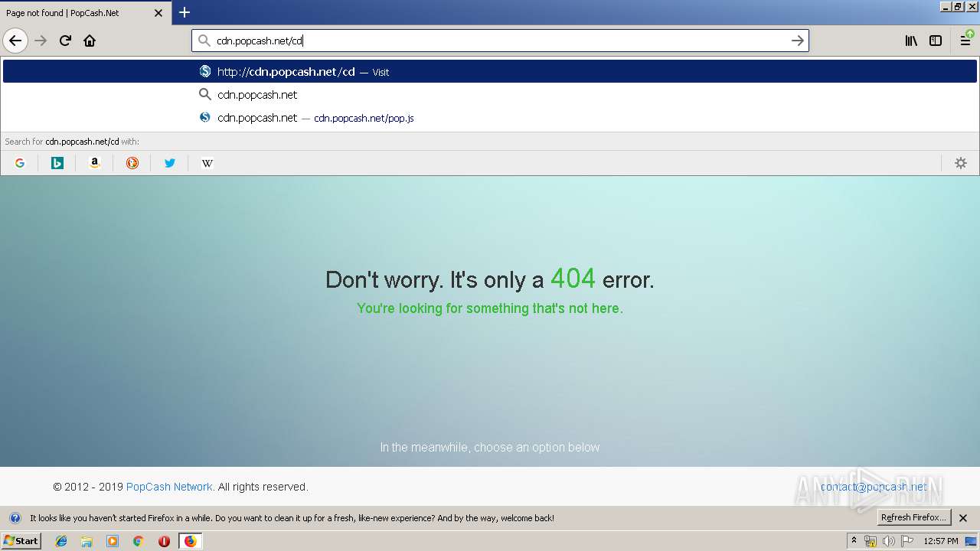Open a new tab with plus button
Screen dimensions: 980x551
tap(185, 12)
